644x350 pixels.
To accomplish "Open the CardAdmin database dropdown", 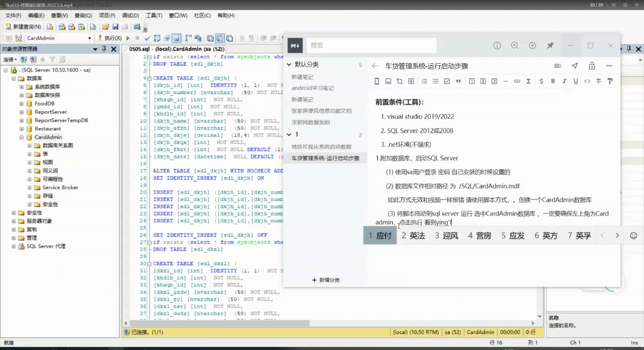I will (89, 38).
